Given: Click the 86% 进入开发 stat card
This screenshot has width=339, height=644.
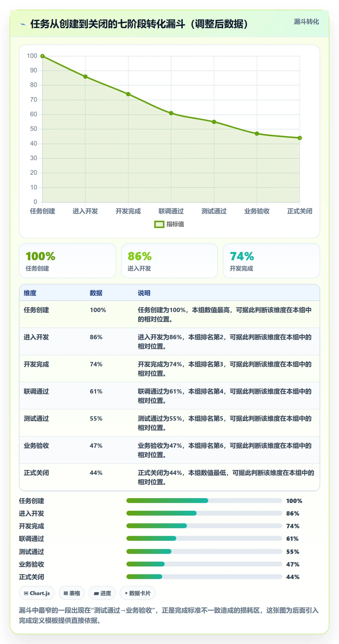Looking at the screenshot, I should pyautogui.click(x=169, y=261).
